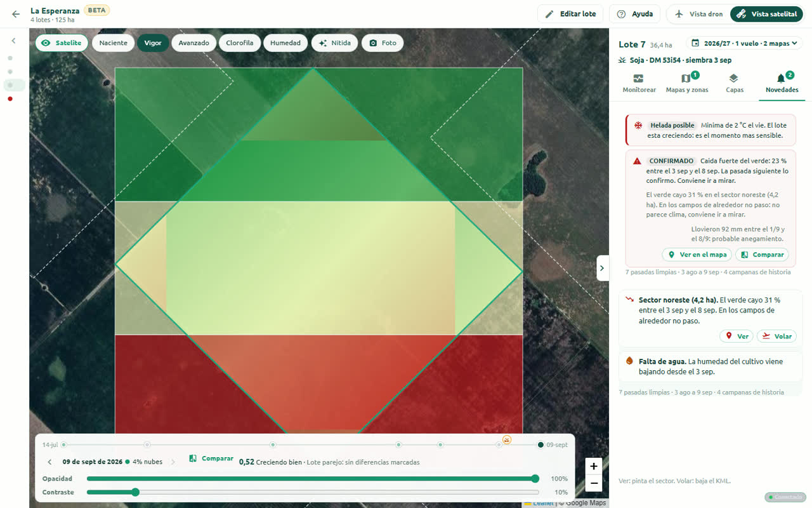Screen dimensions: 812x508
Task: Click Comparar in the timeline bar
Action: [x=211, y=458]
